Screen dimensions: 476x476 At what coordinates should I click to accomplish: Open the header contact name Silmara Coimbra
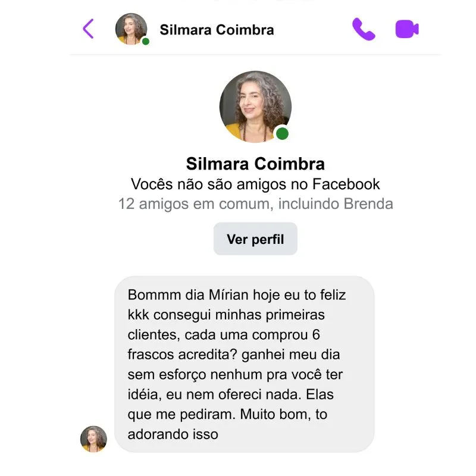click(217, 30)
